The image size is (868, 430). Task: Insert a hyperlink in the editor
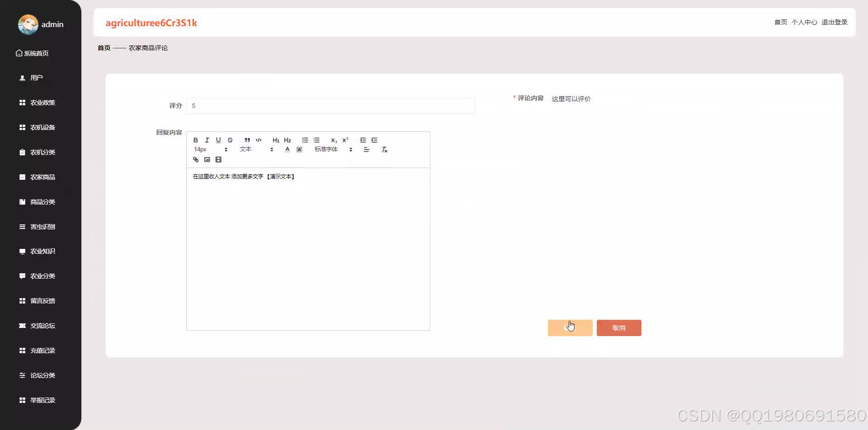pos(196,159)
